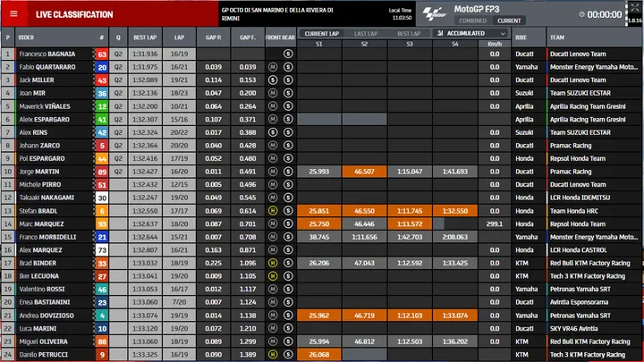Click the accumulated sector chart icon

(x=440, y=33)
